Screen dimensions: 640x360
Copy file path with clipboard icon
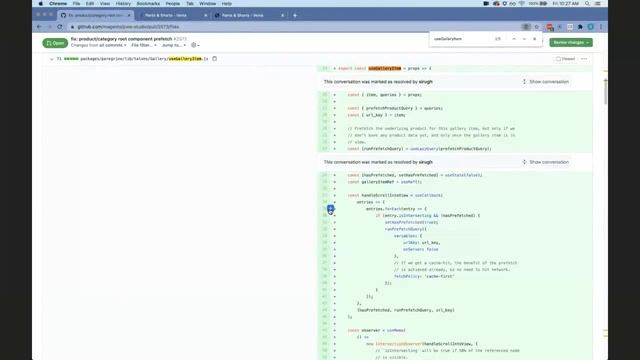pos(214,59)
